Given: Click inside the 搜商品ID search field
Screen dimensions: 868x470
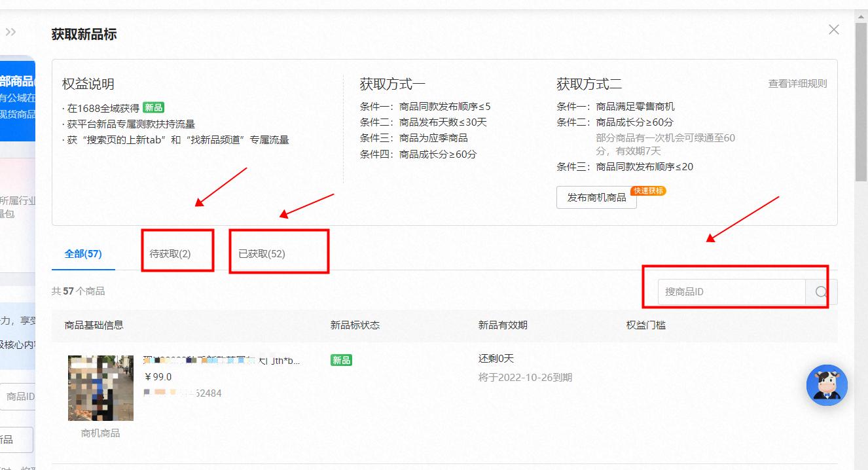Looking at the screenshot, I should pos(727,291).
